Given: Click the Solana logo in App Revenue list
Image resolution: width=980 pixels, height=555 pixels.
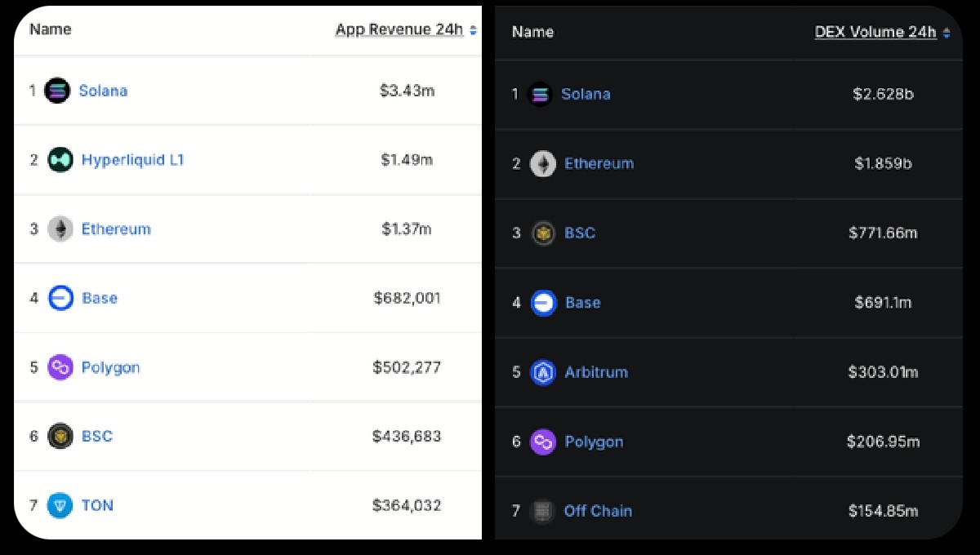Looking at the screenshot, I should point(56,91).
